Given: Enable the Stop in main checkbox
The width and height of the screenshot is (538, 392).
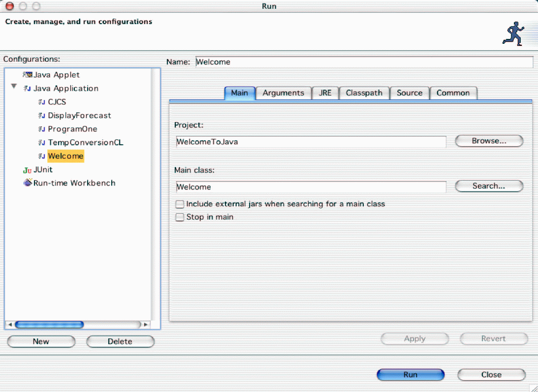Looking at the screenshot, I should 180,217.
